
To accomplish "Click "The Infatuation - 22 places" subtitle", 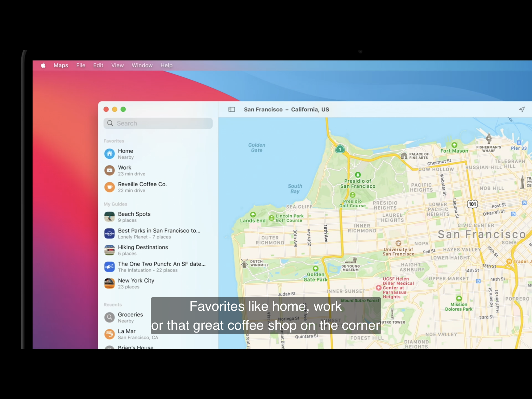I will point(148,270).
